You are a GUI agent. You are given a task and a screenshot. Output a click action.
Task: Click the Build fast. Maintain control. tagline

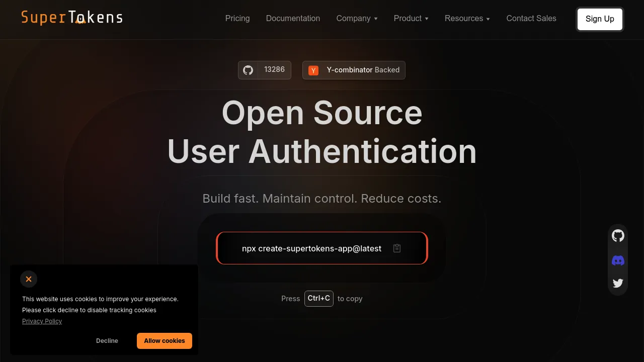(x=322, y=199)
